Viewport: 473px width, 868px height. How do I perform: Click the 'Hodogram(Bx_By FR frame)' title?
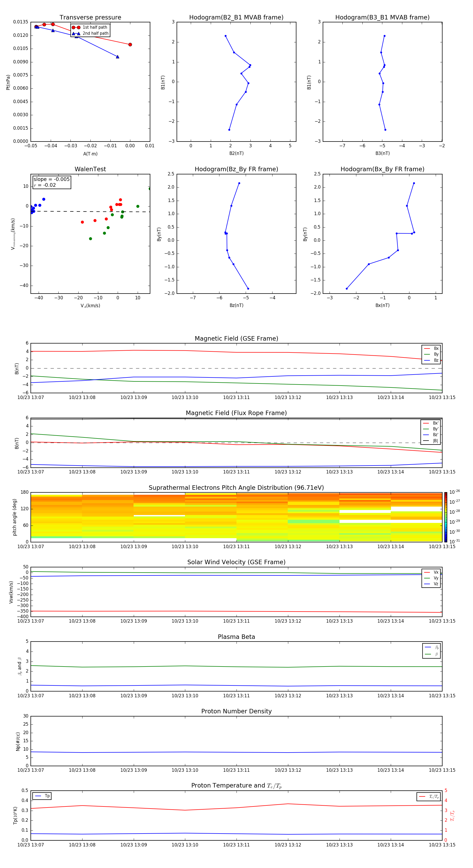[x=382, y=169]
